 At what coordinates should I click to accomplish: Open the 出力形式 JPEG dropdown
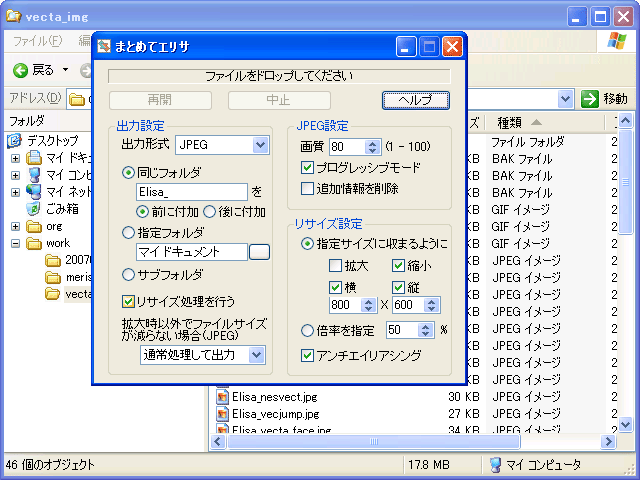tap(260, 146)
